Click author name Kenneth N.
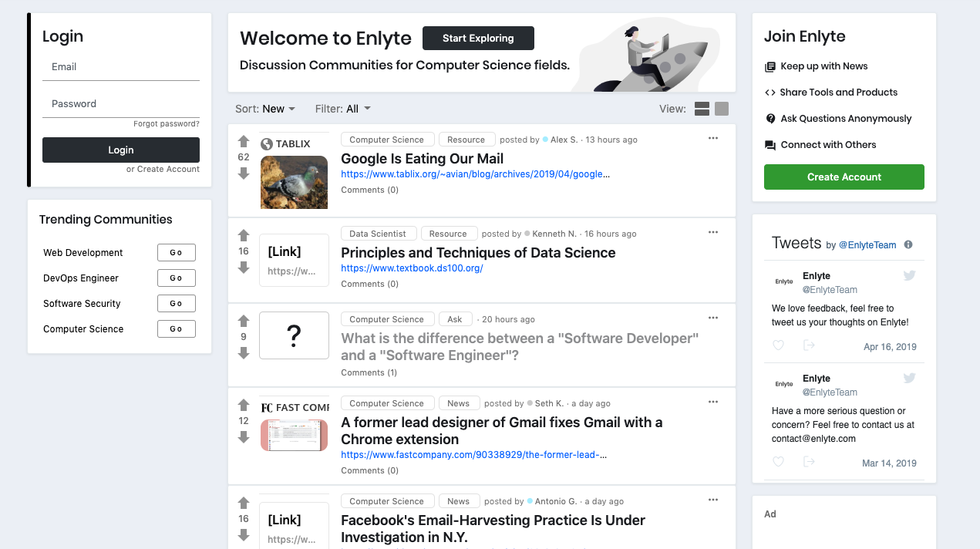This screenshot has height=549, width=980. point(554,234)
